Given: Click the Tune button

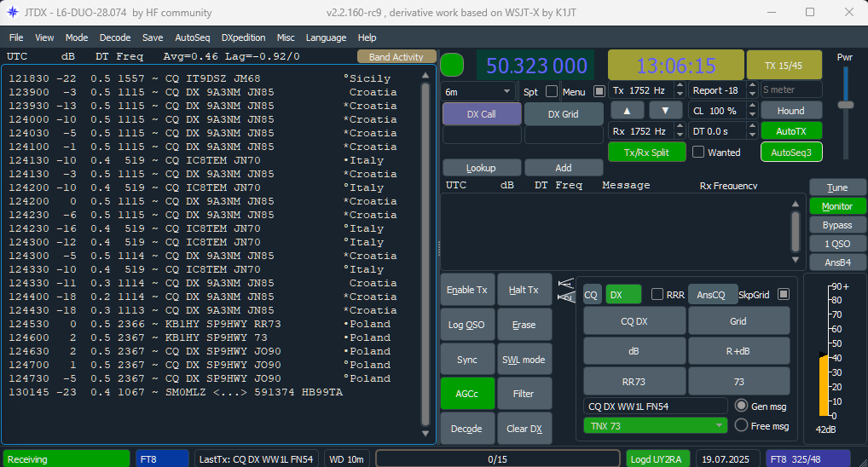Looking at the screenshot, I should 837,187.
